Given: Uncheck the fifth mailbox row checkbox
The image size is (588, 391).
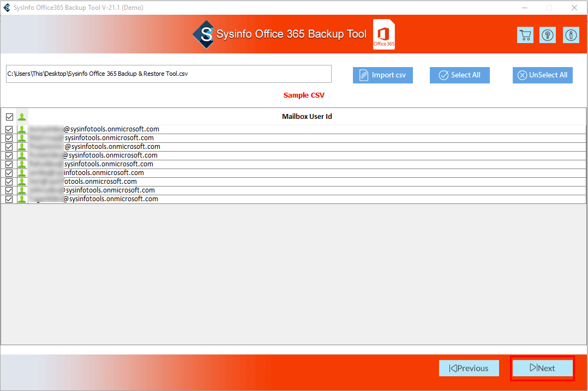Looking at the screenshot, I should (x=9, y=164).
